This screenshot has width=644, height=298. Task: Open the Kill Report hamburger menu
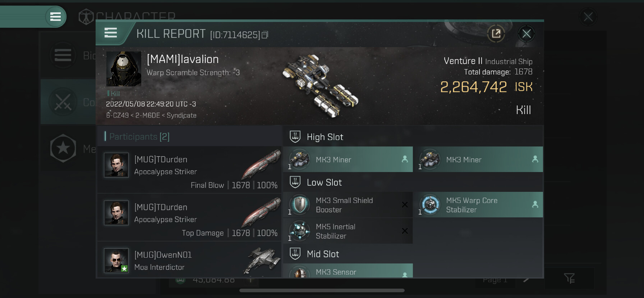[x=111, y=33]
